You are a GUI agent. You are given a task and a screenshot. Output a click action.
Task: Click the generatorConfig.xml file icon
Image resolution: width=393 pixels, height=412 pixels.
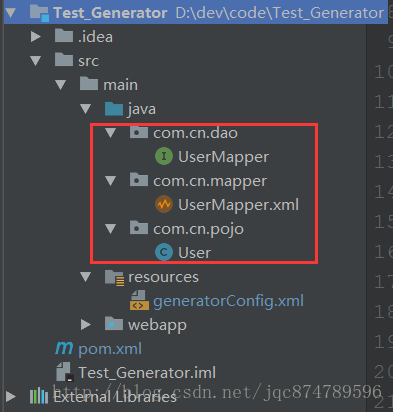pyautogui.click(x=139, y=300)
